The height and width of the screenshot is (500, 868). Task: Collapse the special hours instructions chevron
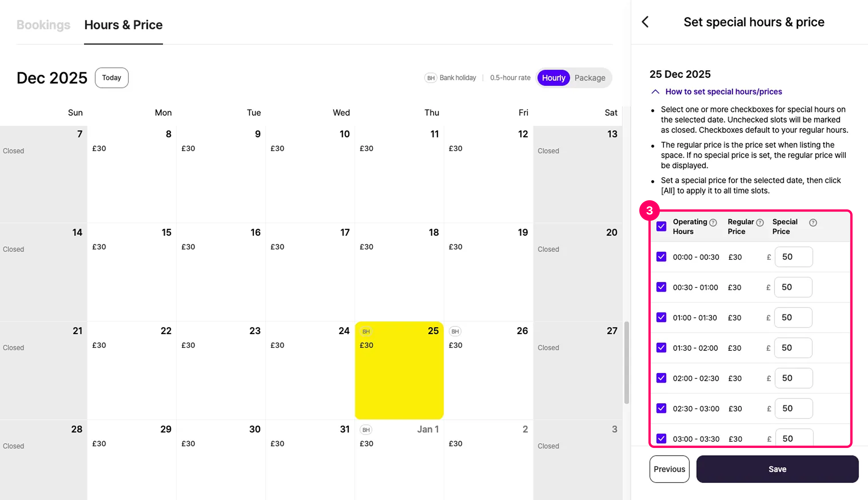click(x=655, y=92)
